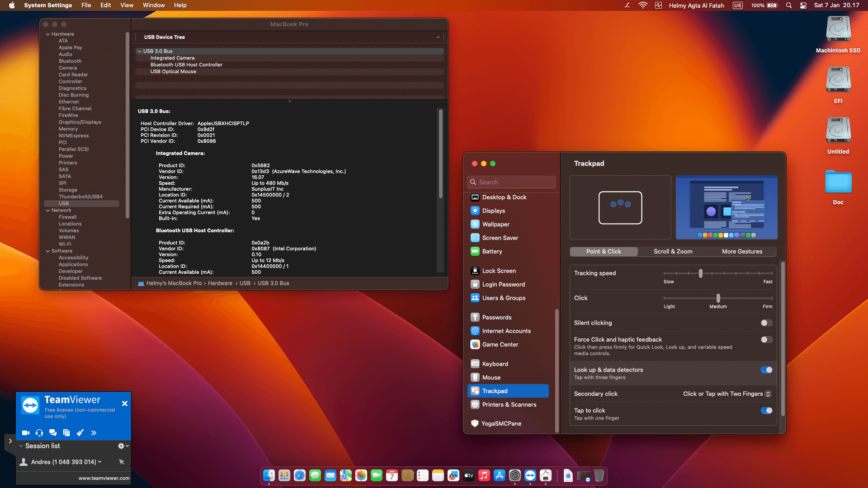Open Control Center in menu bar
The height and width of the screenshot is (488, 868).
803,5
